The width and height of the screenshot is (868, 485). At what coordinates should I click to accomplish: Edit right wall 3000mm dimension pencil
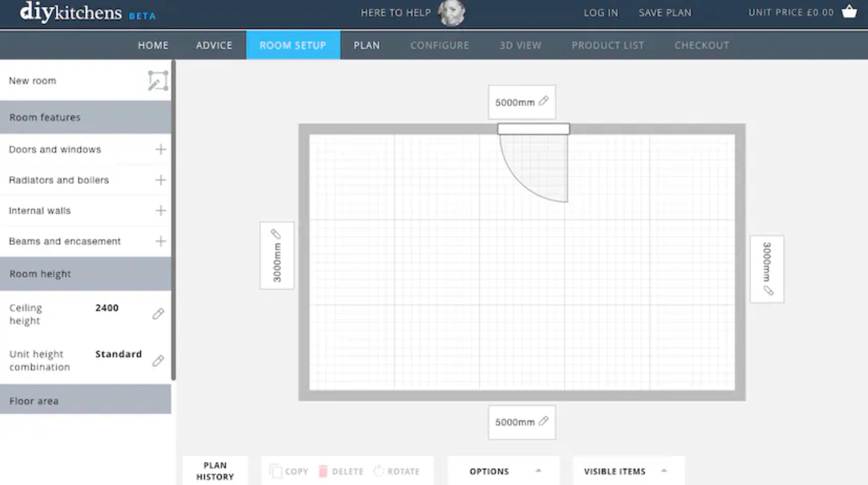(x=768, y=291)
